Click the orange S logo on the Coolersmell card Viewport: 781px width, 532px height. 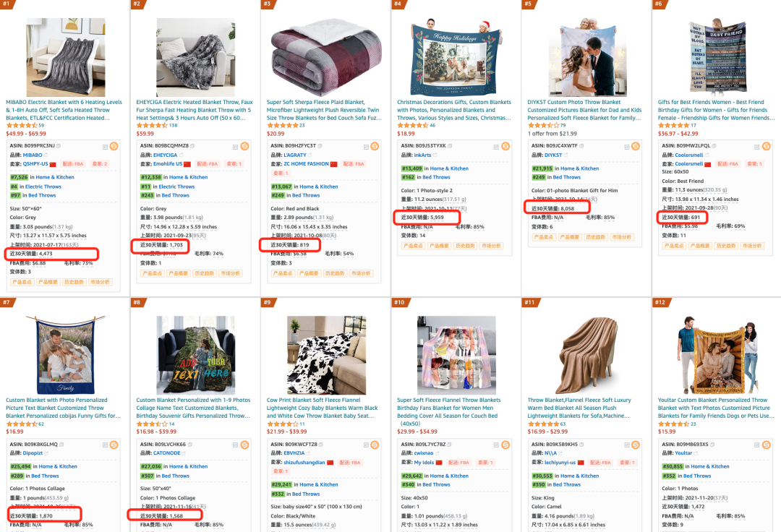point(766,146)
